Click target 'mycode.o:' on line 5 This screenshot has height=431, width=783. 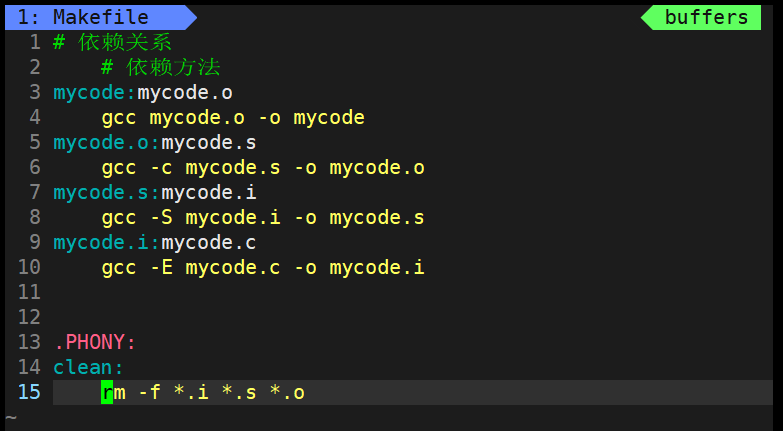107,143
